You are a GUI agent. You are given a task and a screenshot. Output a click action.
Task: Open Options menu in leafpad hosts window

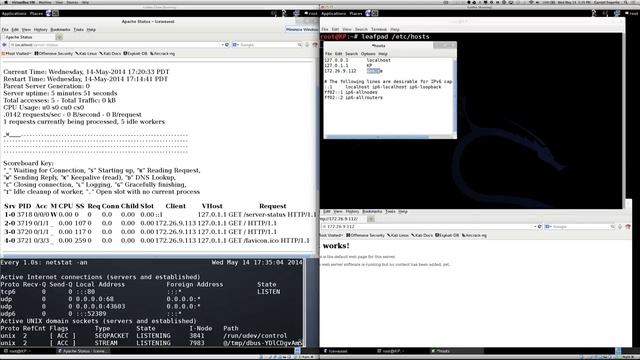(x=368, y=54)
